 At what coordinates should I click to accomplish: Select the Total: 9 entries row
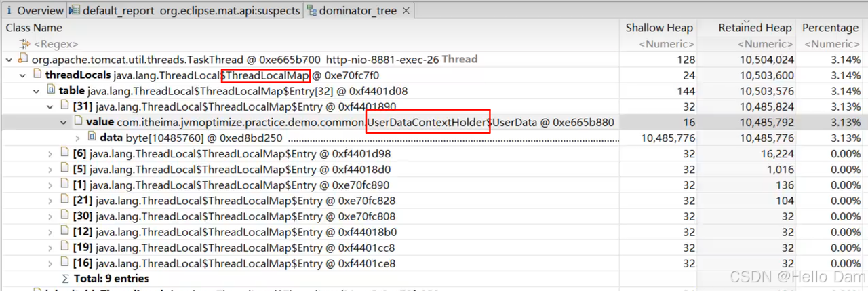pyautogui.click(x=434, y=279)
